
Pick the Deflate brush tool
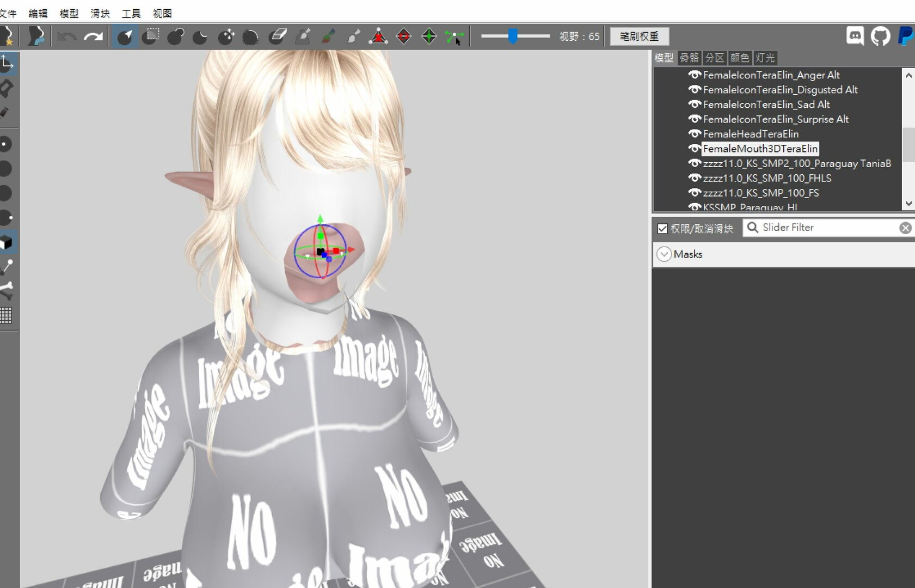point(200,36)
